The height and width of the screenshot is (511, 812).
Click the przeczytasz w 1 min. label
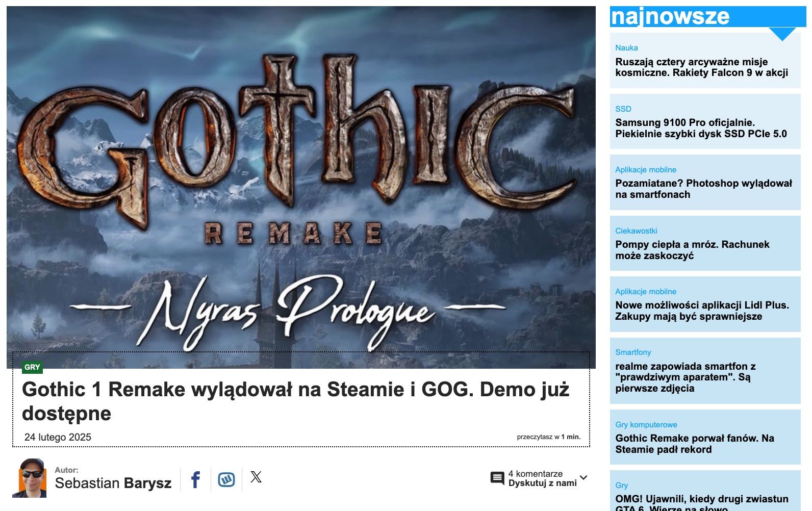pyautogui.click(x=548, y=437)
